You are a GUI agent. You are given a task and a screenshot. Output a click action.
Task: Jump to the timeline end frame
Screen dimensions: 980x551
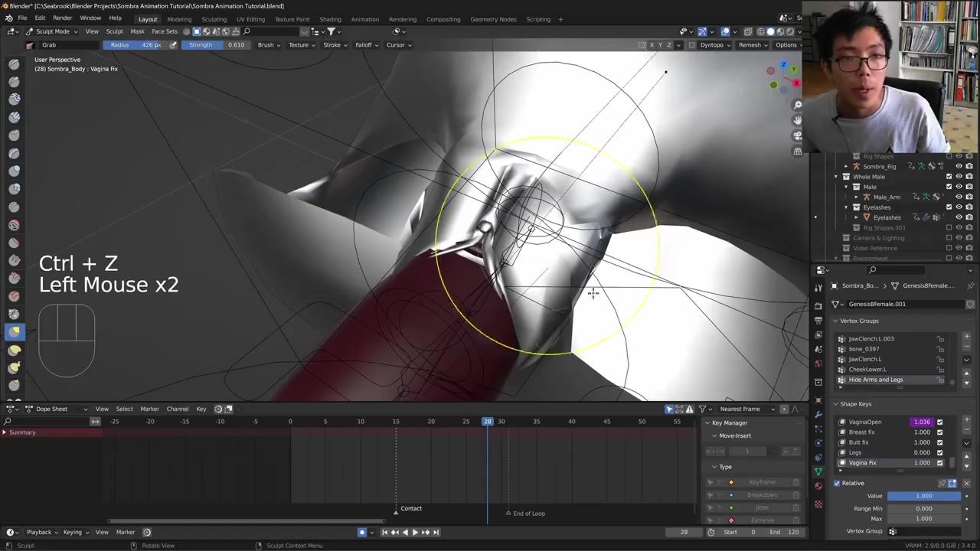coord(436,532)
